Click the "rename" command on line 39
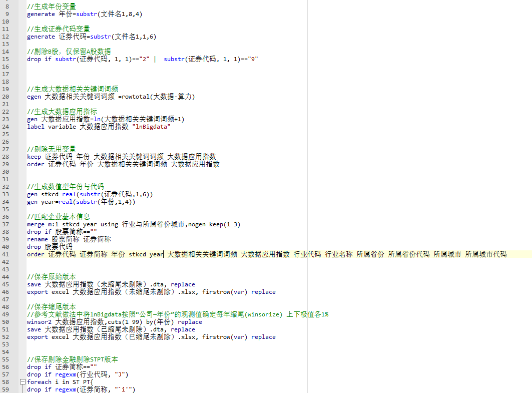The width and height of the screenshot is (532, 393). [x=38, y=239]
